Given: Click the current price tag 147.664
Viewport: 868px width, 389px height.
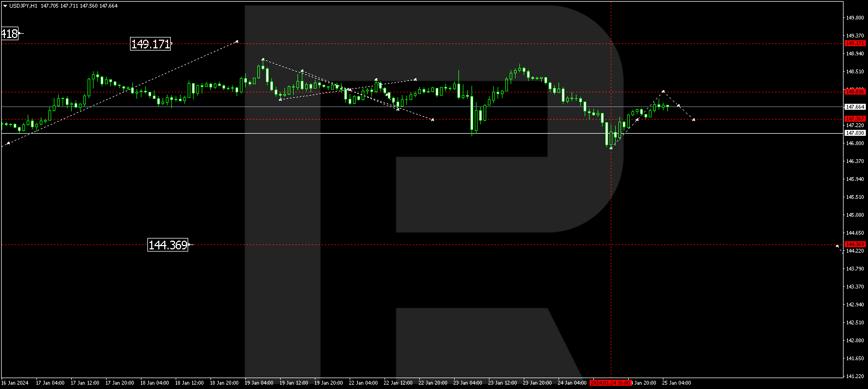Looking at the screenshot, I should (855, 107).
